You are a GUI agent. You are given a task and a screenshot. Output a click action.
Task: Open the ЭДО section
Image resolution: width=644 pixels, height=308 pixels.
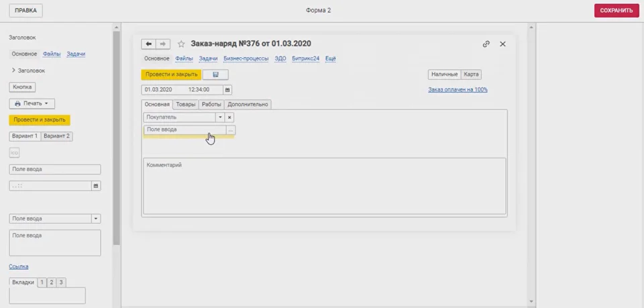click(280, 59)
